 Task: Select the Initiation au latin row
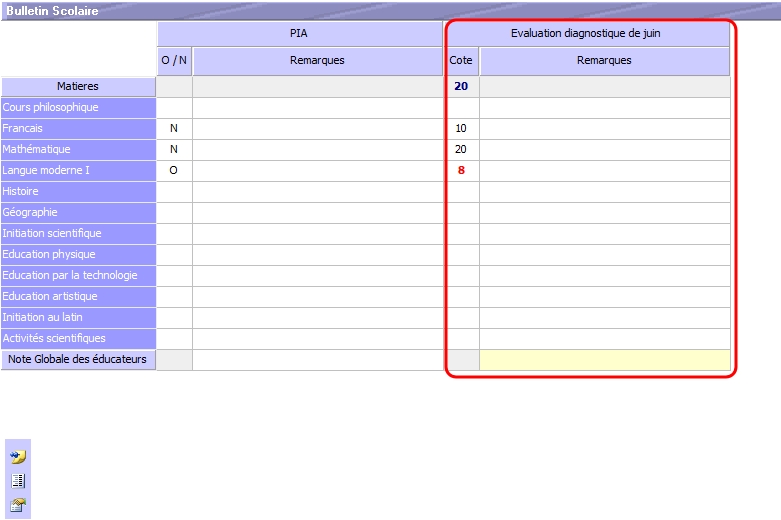78,317
